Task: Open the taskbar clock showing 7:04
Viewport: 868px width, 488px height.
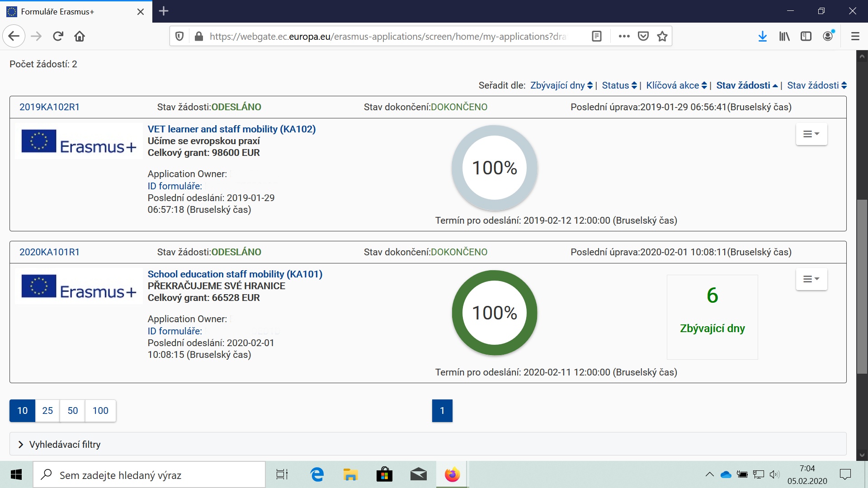Action: (807, 474)
